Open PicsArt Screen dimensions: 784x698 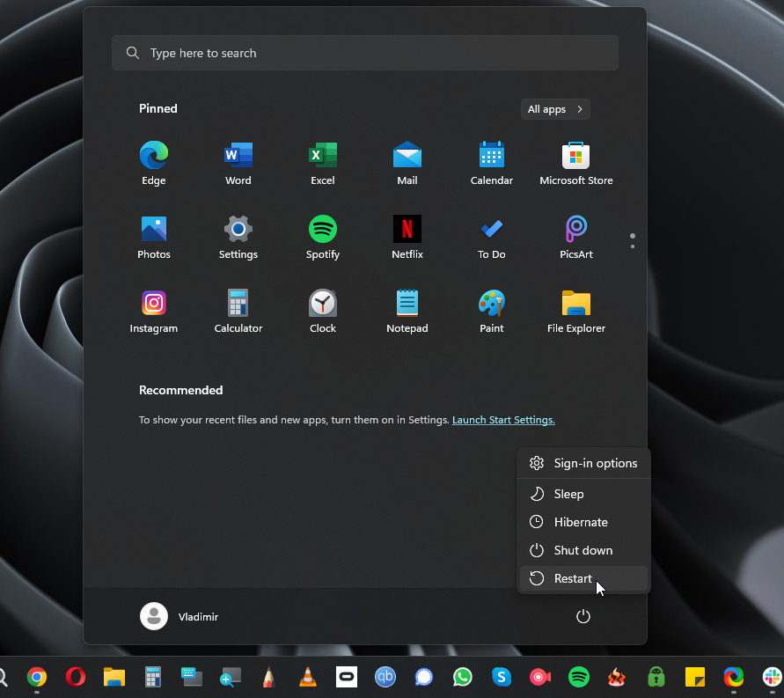[576, 238]
